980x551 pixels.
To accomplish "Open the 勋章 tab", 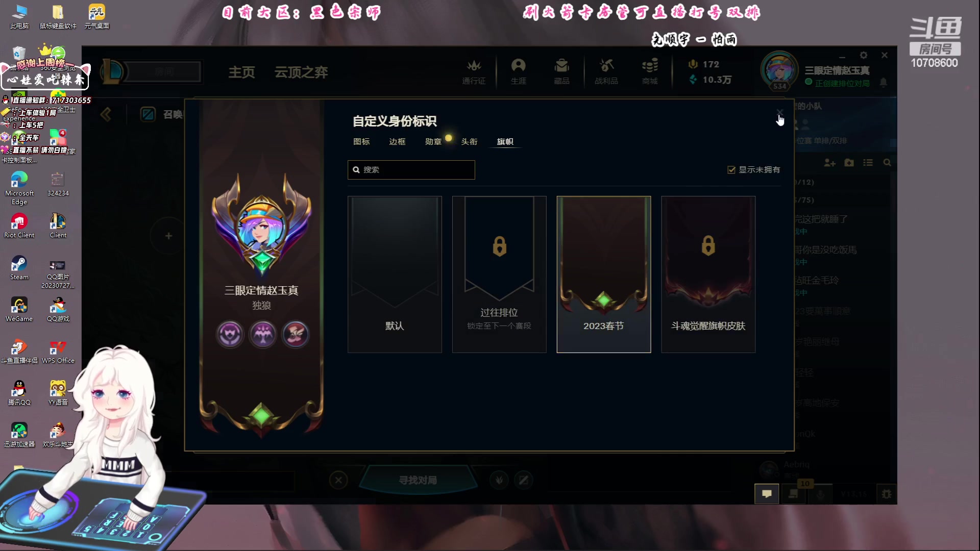I will click(433, 142).
